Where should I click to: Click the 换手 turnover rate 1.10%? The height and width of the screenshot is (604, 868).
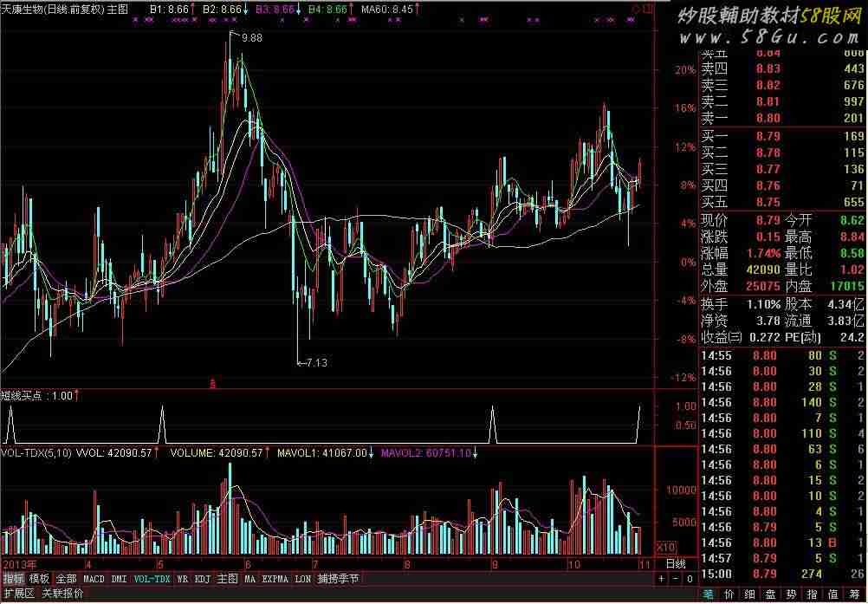763,304
